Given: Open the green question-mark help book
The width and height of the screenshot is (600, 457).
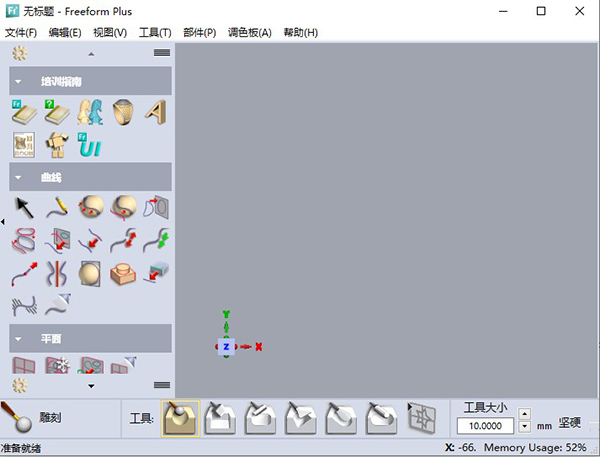Looking at the screenshot, I should pyautogui.click(x=57, y=112).
